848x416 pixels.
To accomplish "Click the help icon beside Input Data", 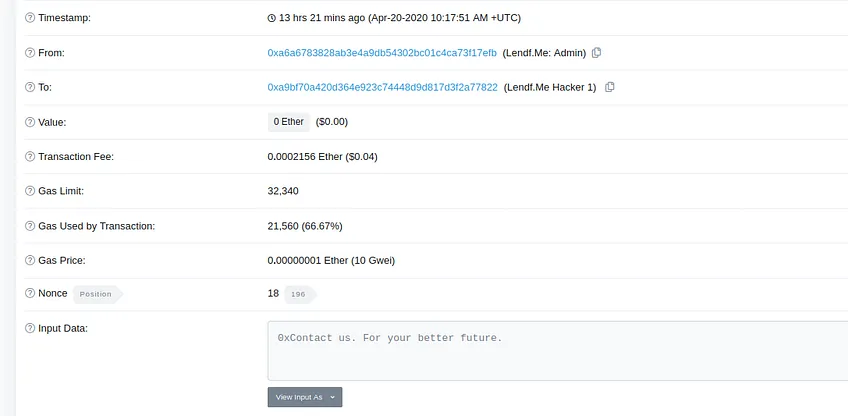I will click(x=30, y=328).
